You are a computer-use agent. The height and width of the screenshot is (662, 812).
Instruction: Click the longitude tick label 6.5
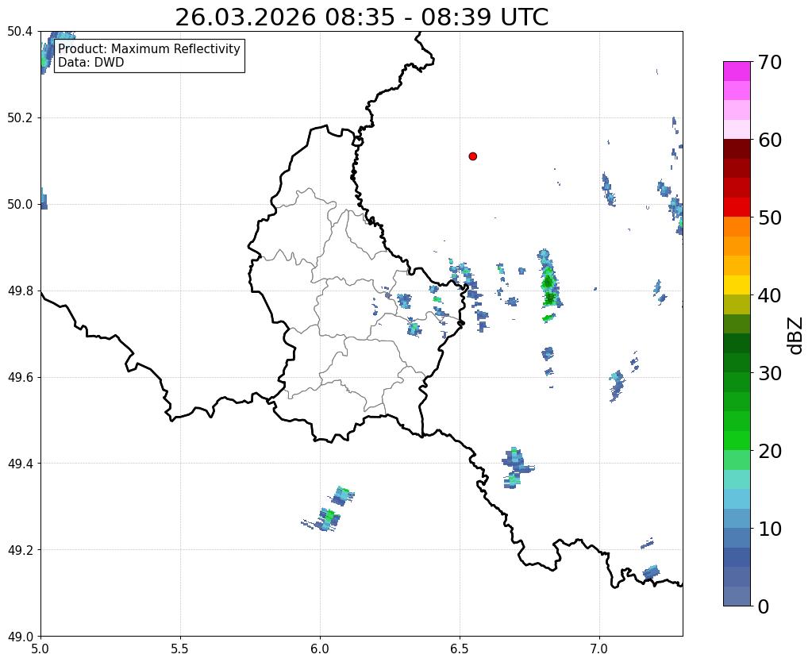460,649
